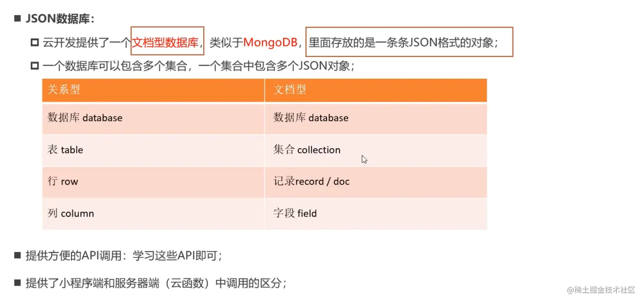The height and width of the screenshot is (303, 644).
Task: Click the 文档型 table header
Action: pyautogui.click(x=376, y=90)
